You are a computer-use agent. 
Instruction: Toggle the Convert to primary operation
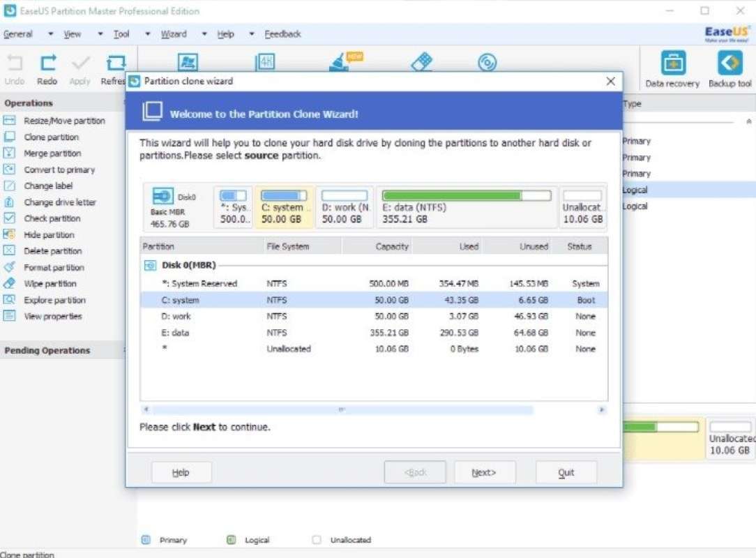tap(59, 169)
